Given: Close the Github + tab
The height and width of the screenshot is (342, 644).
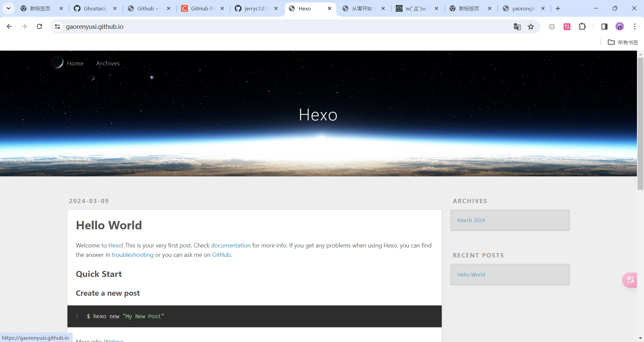Looking at the screenshot, I should coord(168,8).
